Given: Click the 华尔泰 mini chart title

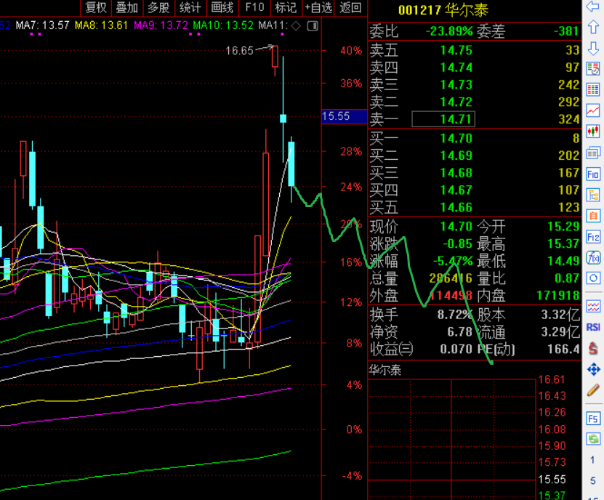Looking at the screenshot, I should [385, 370].
